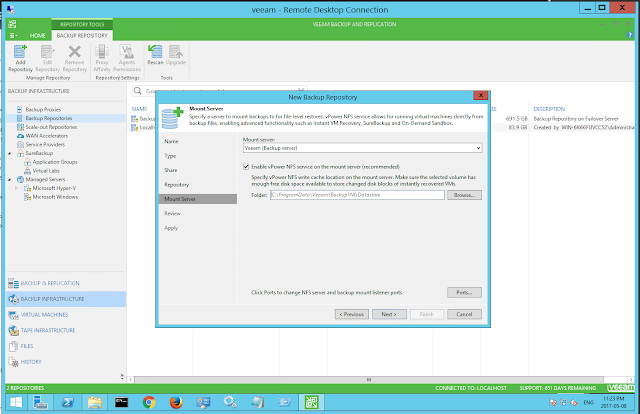This screenshot has height=414, width=640.
Task: Go to Repository wizard step
Action: (x=176, y=185)
